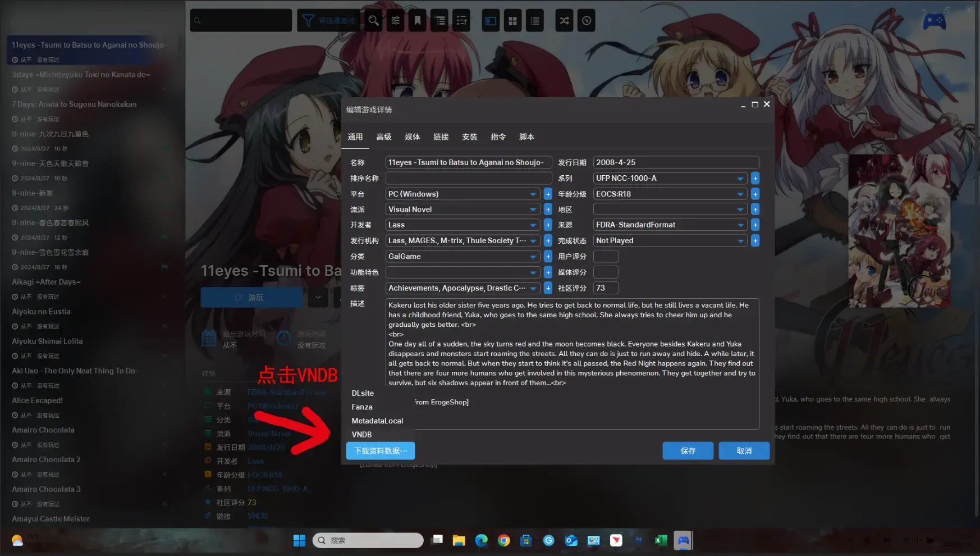The image size is (980, 556).
Task: Open Excel from the taskbar
Action: (661, 540)
